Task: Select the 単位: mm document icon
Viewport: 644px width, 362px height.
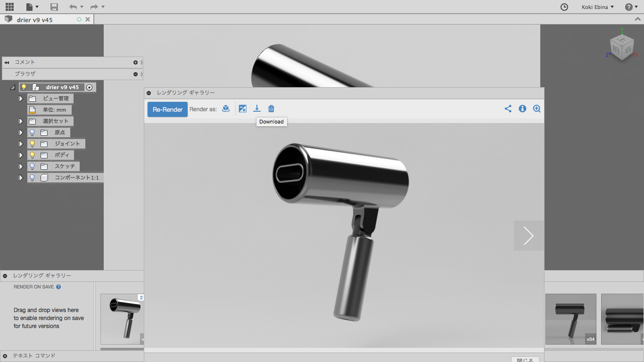Action: [33, 110]
